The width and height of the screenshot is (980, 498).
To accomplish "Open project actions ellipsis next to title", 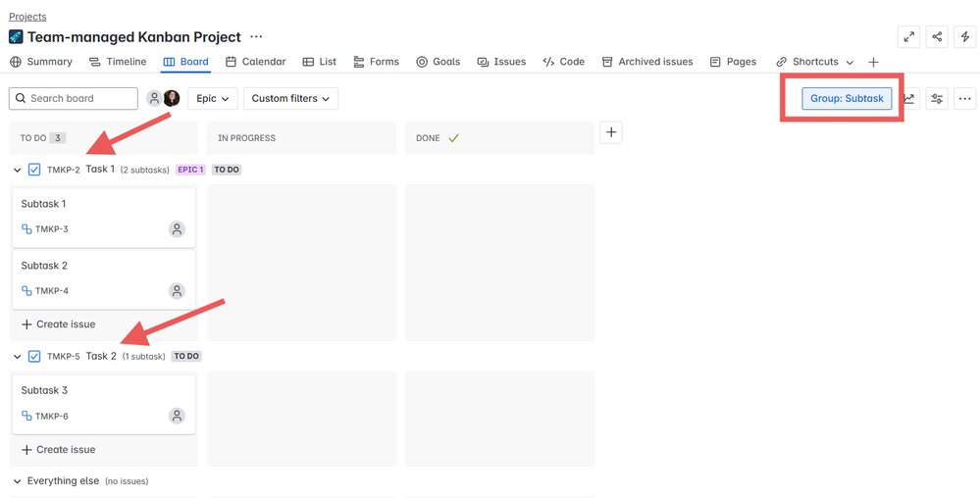I will tap(256, 37).
